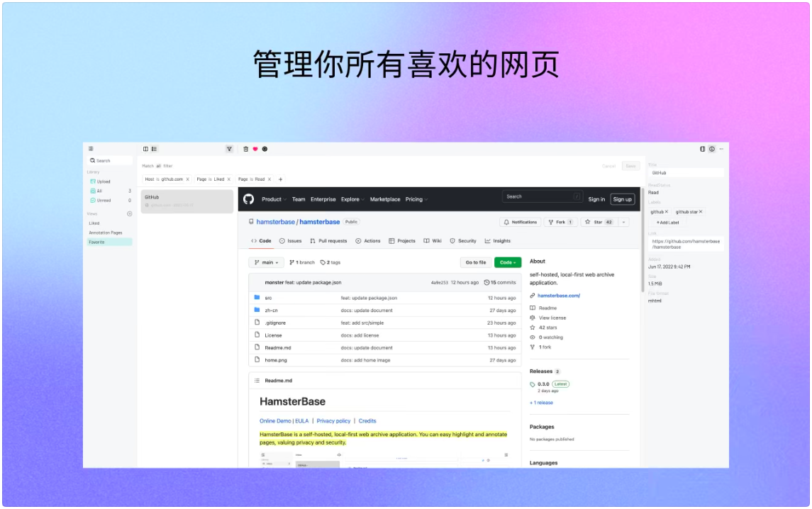Open the Enterprise menu item

pos(323,199)
